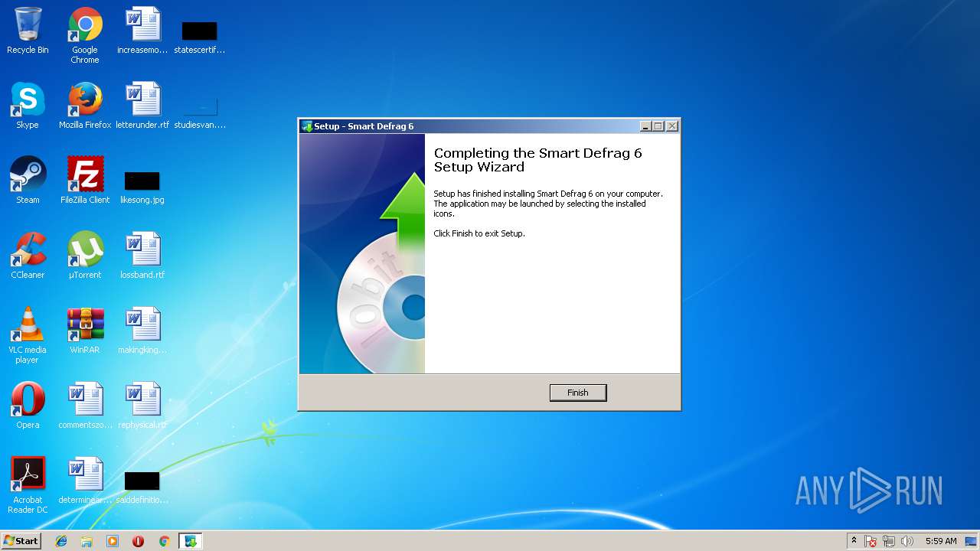
Task: Select the Opera desktop shortcut
Action: (28, 406)
